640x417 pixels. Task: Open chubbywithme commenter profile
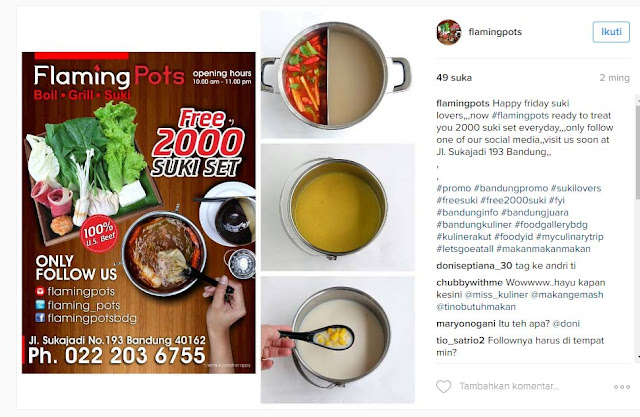coord(469,282)
